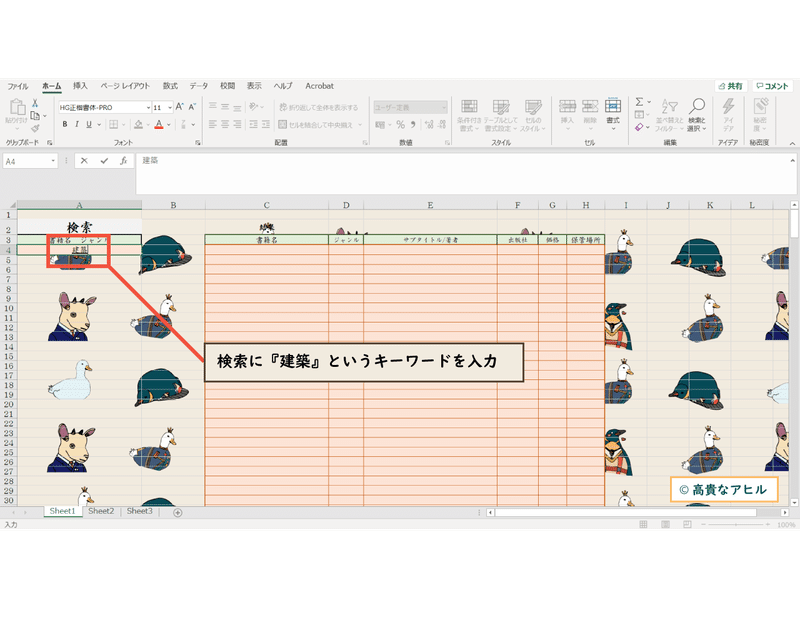Toggle bold formatting
The width and height of the screenshot is (800, 640).
(x=66, y=124)
